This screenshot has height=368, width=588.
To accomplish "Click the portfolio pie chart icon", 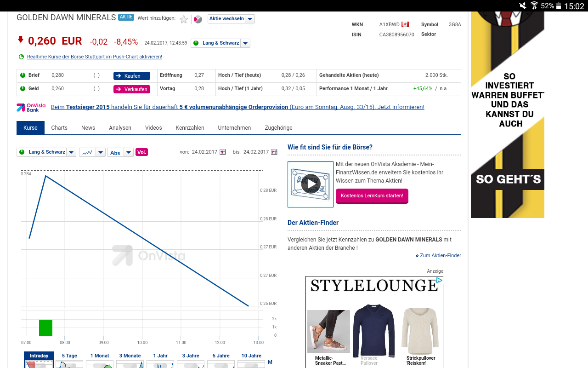I will pyautogui.click(x=198, y=19).
